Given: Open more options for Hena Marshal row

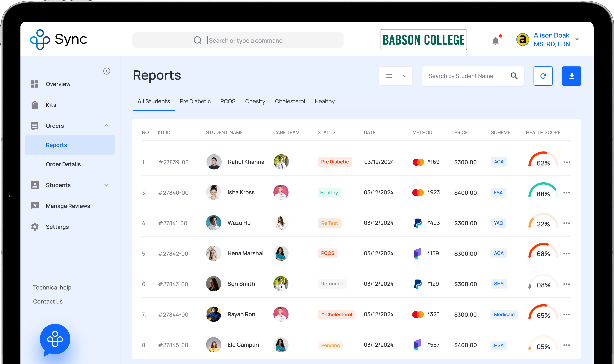Looking at the screenshot, I should (x=567, y=254).
